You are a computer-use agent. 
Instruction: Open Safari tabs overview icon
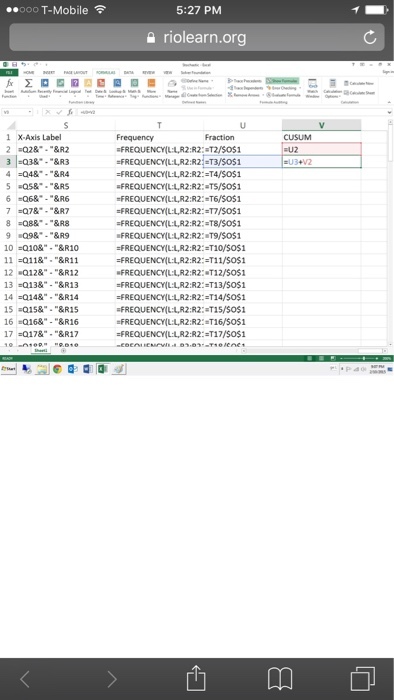tap(363, 679)
